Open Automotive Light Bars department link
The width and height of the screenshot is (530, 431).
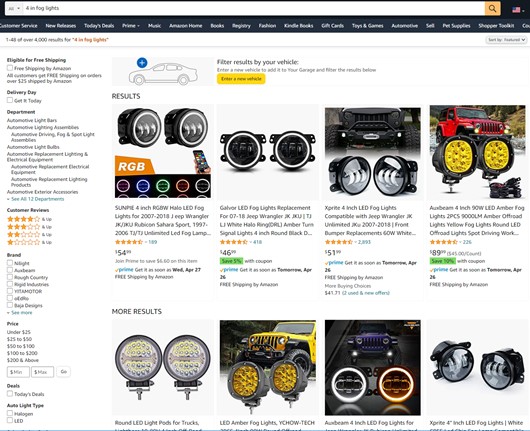coord(32,120)
